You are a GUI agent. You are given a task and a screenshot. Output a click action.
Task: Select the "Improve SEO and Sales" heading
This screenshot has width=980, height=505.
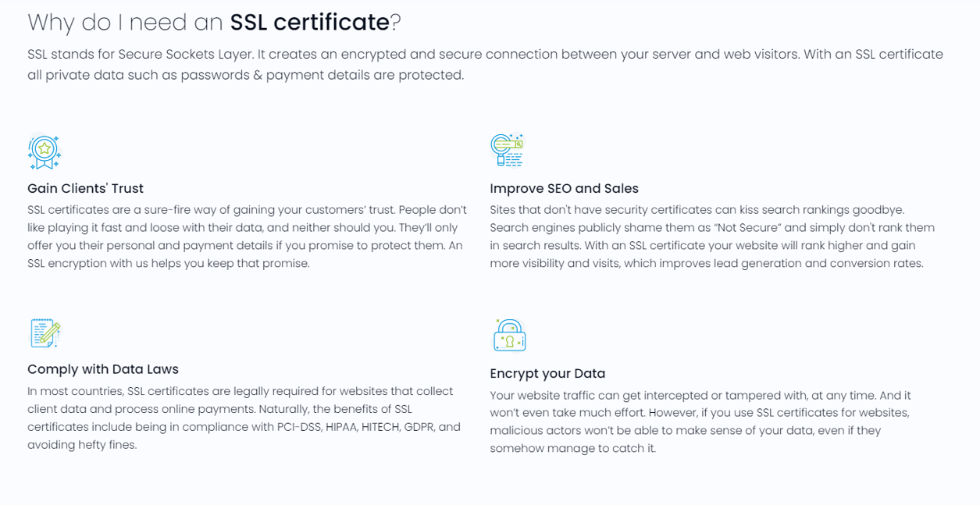[x=564, y=188]
